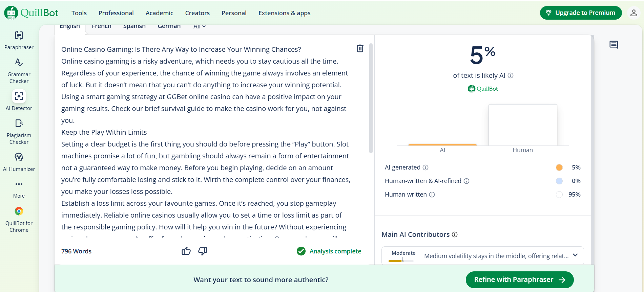Open the feedback comment icon at right
This screenshot has width=644, height=292.
(614, 45)
